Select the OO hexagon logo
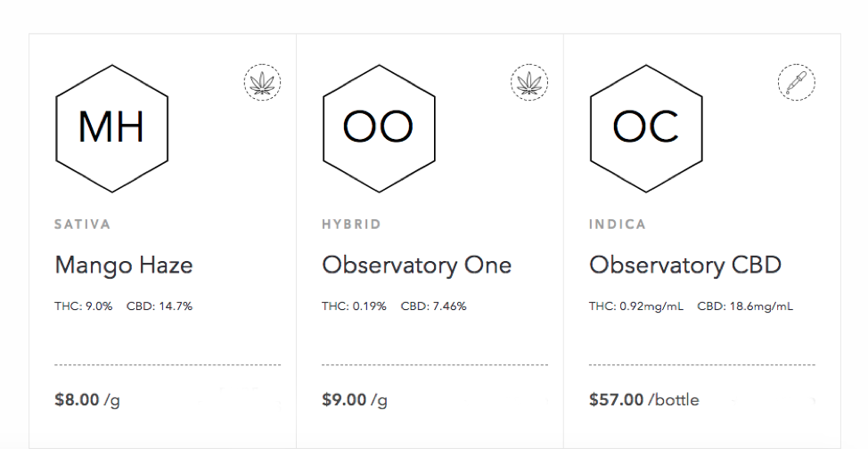 [380, 128]
